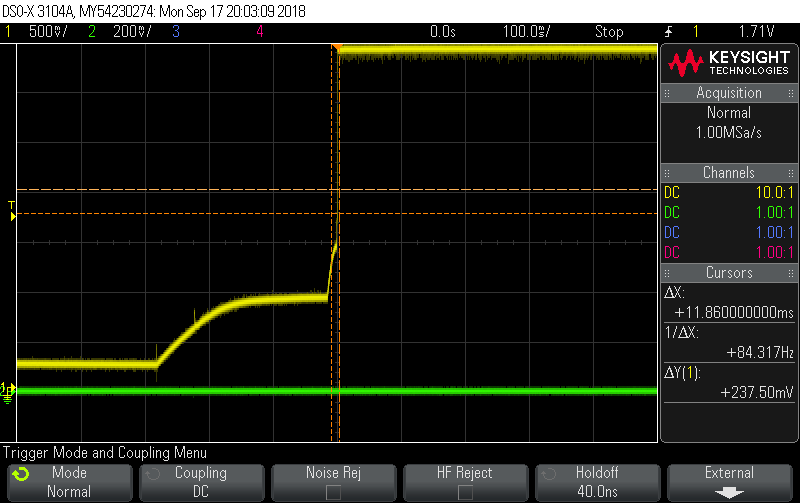800x503 pixels.
Task: Click the Normal acquisition mode text
Action: (729, 113)
